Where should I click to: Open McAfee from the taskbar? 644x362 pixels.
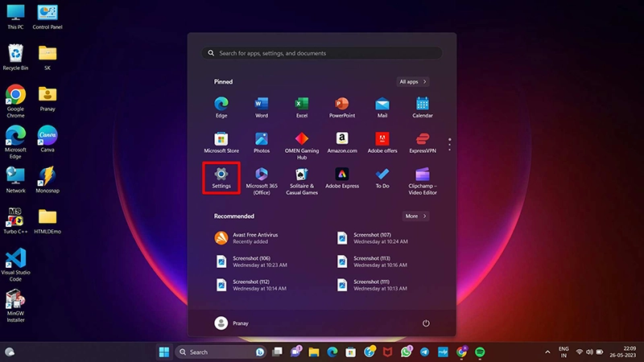[387, 352]
